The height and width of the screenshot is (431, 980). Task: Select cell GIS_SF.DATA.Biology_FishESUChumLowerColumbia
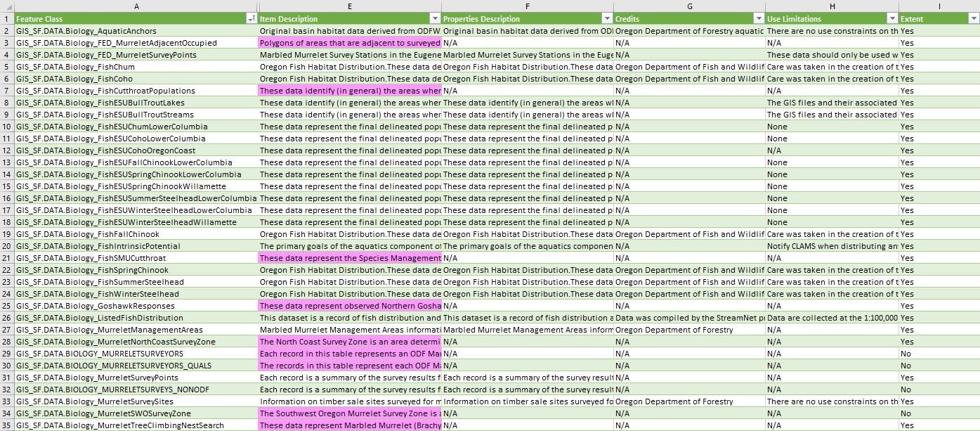(136, 127)
